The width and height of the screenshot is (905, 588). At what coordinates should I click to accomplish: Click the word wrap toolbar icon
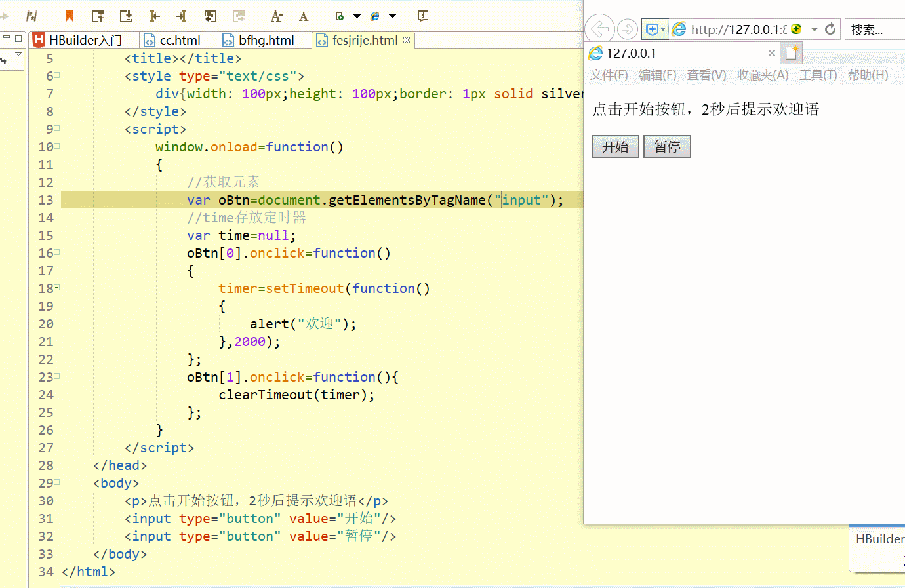pyautogui.click(x=211, y=16)
